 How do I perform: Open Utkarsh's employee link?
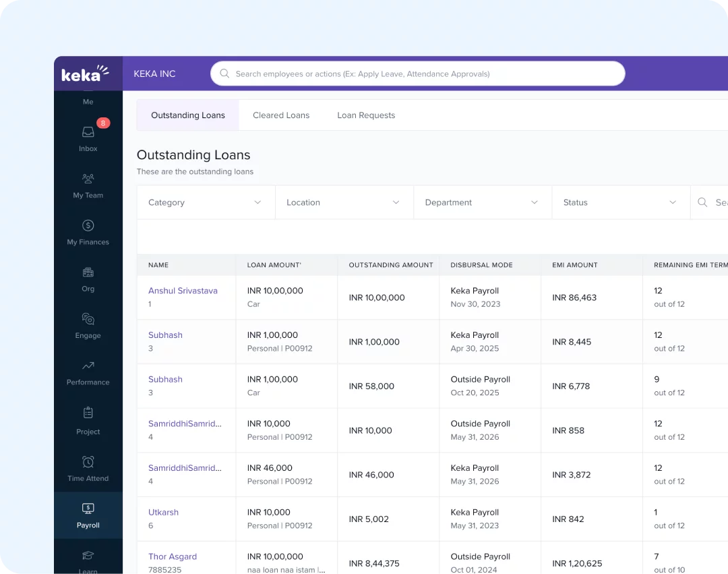tap(163, 512)
